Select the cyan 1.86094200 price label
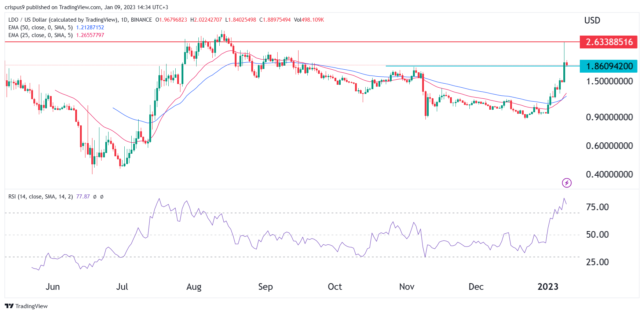Screen dimensions: 644x314 pos(608,66)
